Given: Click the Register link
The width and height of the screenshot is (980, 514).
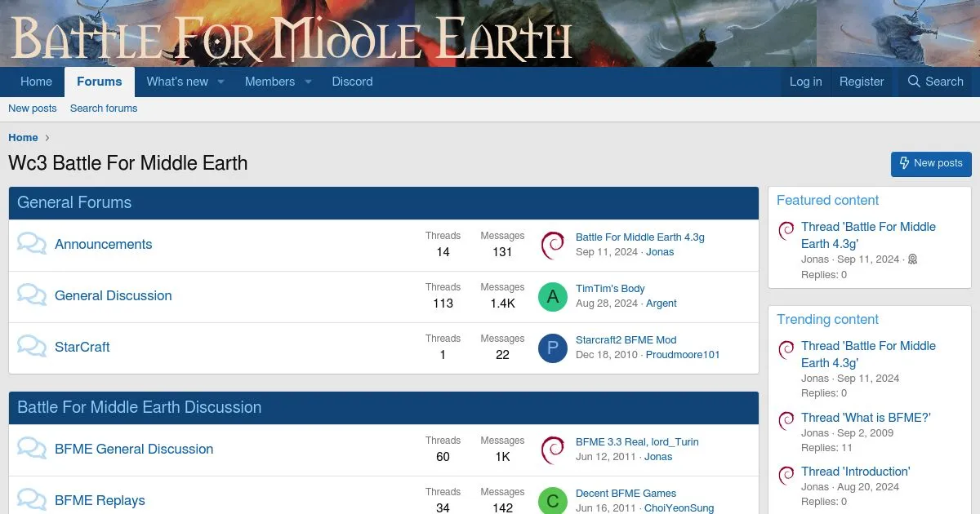Looking at the screenshot, I should coord(862,82).
